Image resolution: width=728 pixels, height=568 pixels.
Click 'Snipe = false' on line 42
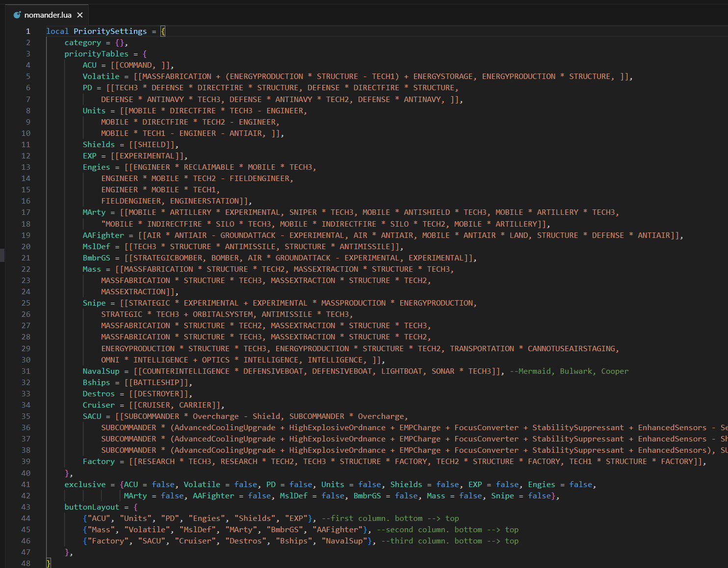[x=521, y=495]
